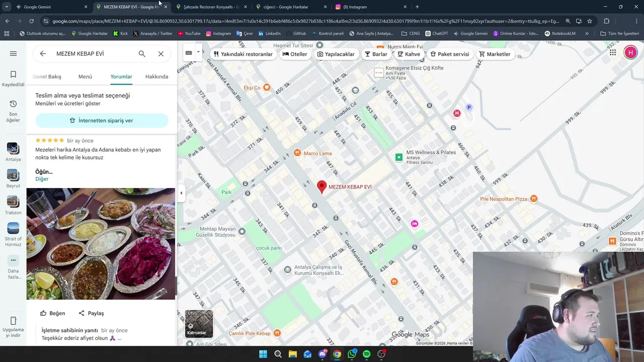
Task: Select the Yorumlar tab
Action: [x=121, y=76]
